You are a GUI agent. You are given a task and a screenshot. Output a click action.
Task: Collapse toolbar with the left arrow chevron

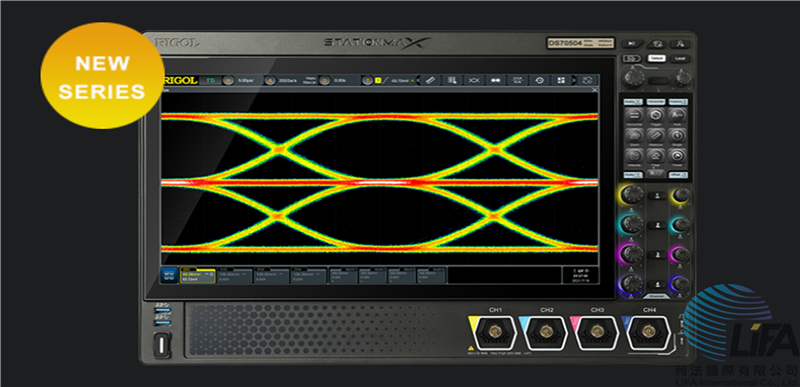(418, 80)
